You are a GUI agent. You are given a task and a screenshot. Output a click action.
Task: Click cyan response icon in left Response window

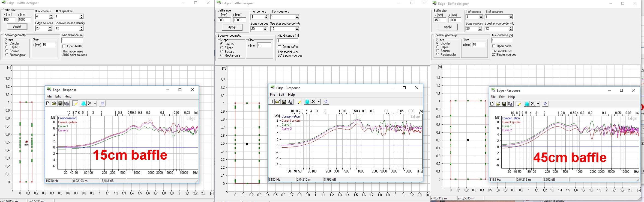click(83, 103)
